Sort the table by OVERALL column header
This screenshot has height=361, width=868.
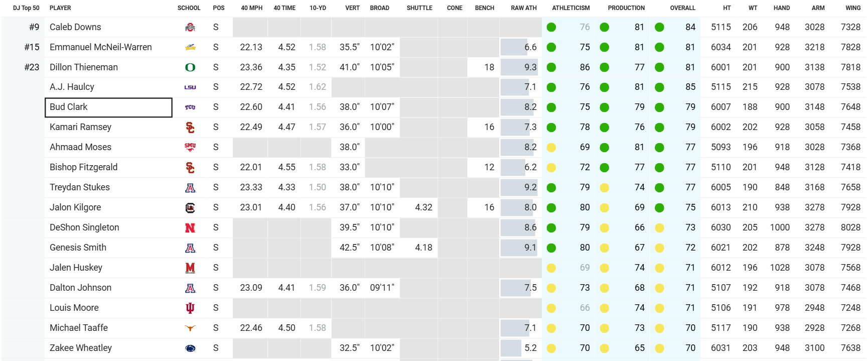(x=682, y=8)
